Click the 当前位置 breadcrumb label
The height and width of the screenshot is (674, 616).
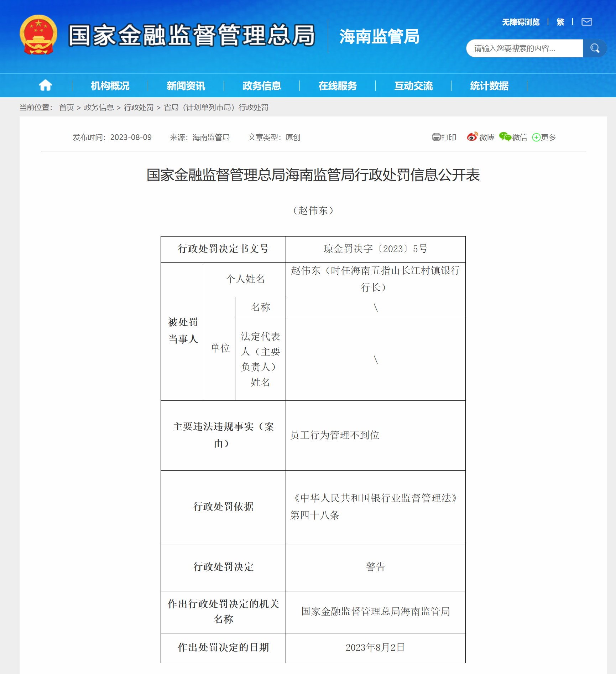[x=36, y=108]
